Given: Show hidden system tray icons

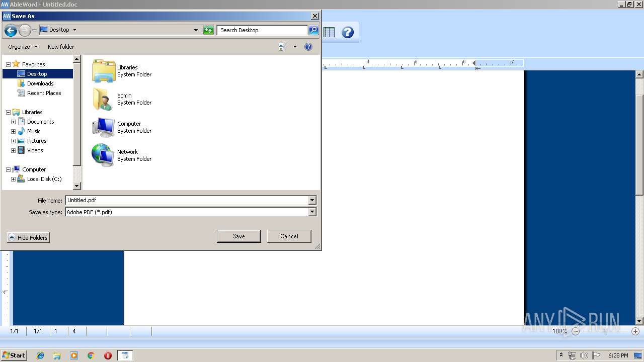Looking at the screenshot, I should click(561, 355).
